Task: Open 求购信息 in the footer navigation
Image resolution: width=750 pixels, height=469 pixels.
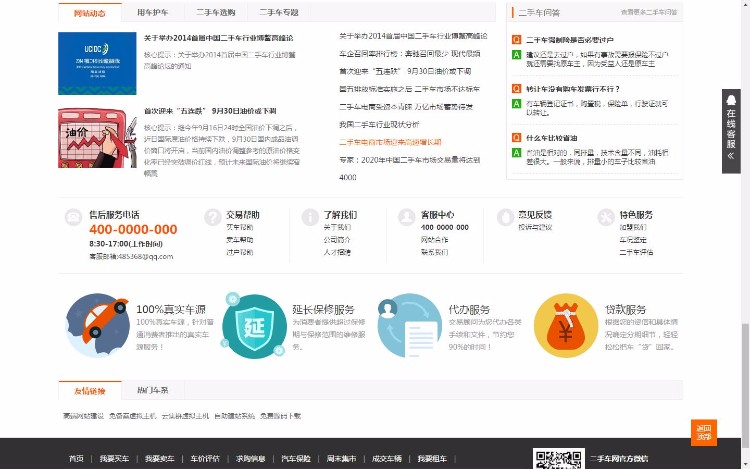Action: tap(250, 458)
